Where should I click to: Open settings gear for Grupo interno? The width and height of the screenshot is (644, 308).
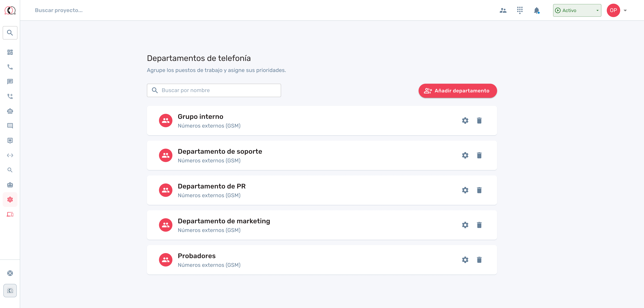pyautogui.click(x=465, y=121)
